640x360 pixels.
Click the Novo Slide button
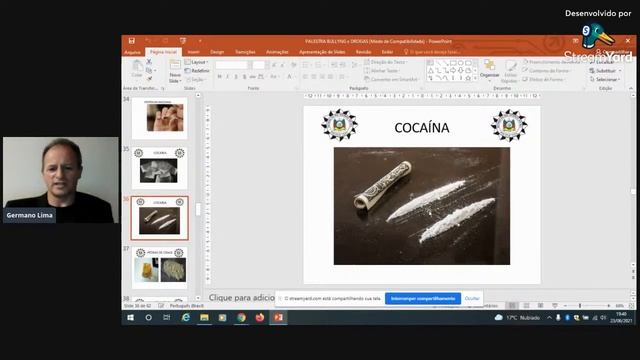coord(175,71)
